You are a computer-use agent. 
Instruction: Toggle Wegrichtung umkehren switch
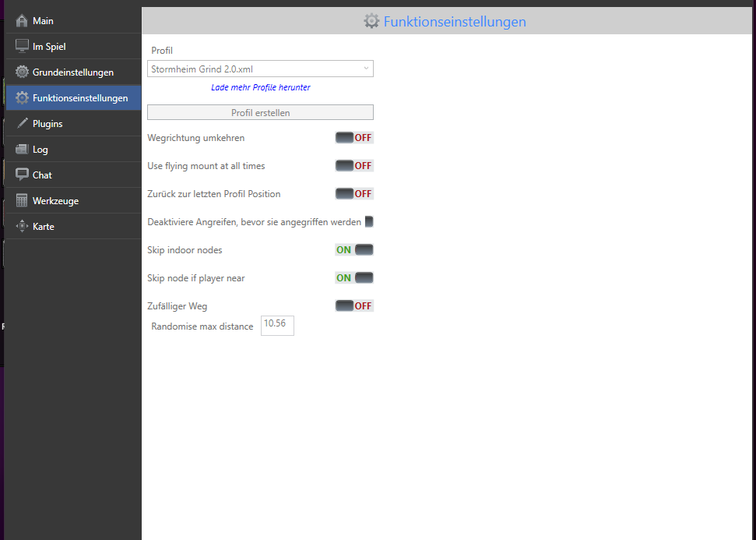pos(354,138)
